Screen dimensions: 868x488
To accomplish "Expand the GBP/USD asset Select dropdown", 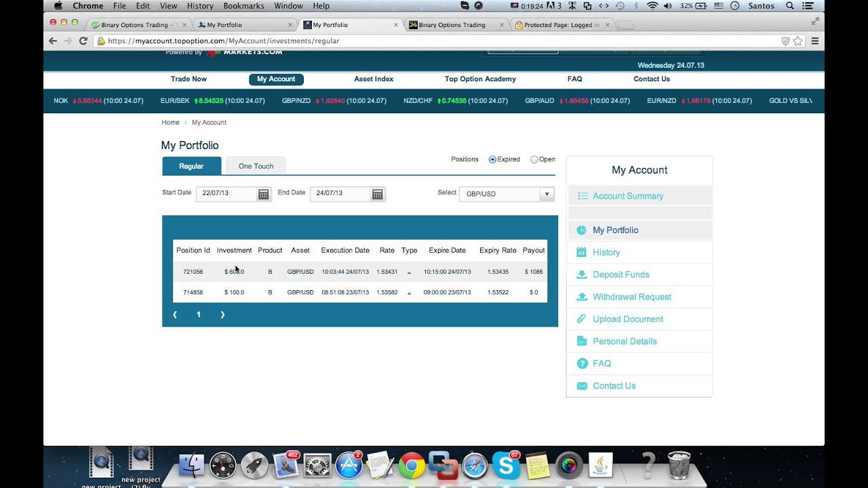I will [x=507, y=194].
